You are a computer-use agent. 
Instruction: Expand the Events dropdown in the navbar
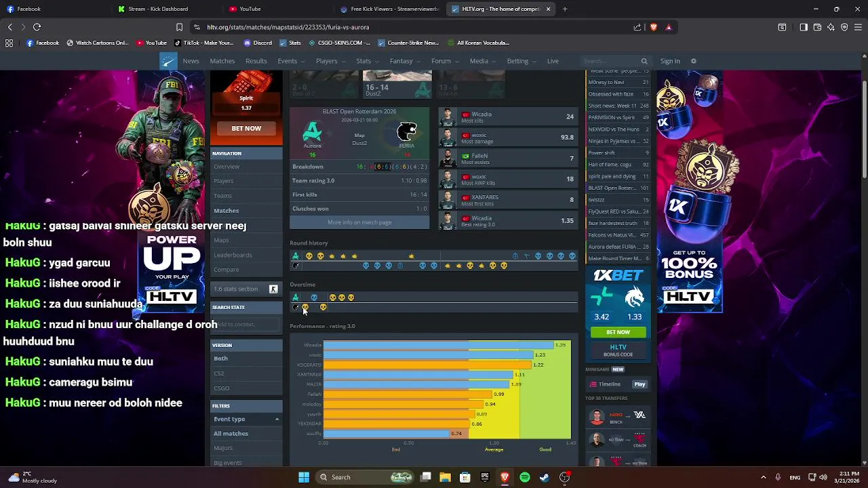292,61
